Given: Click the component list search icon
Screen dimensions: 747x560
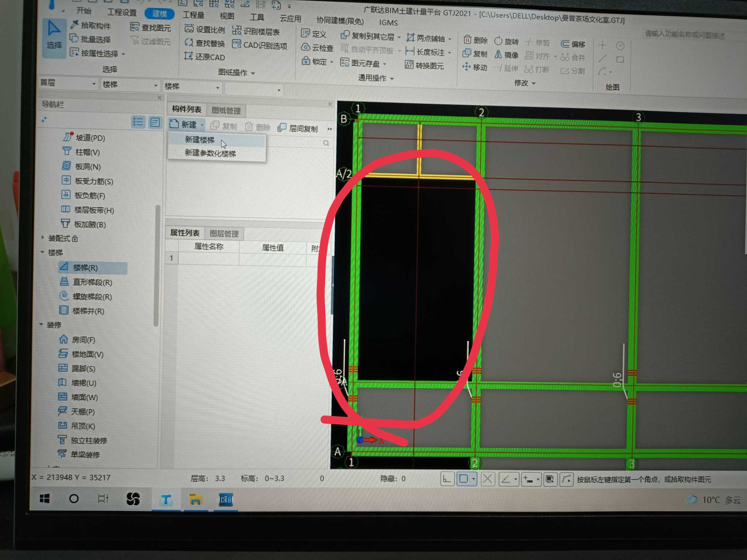Looking at the screenshot, I should pos(326,143).
